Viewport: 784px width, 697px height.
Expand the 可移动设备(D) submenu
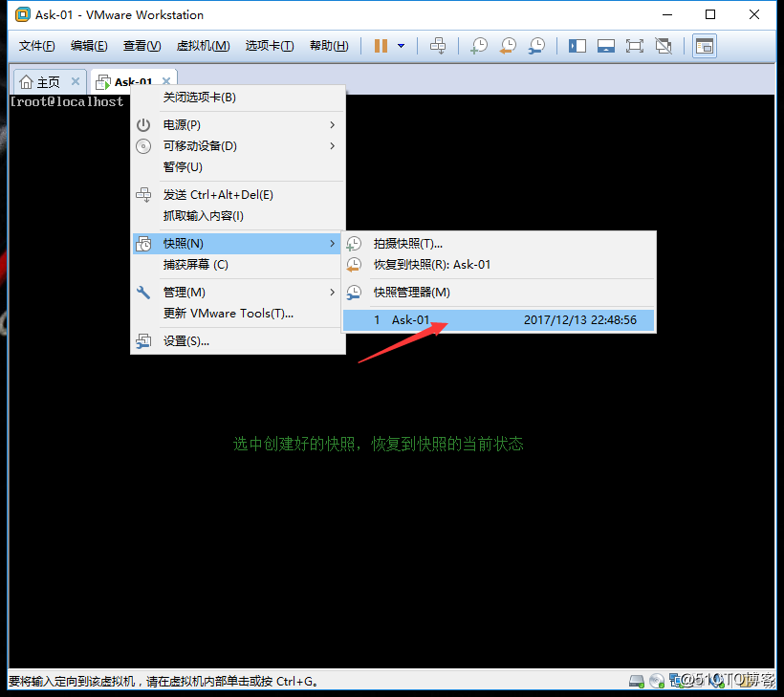[238, 145]
